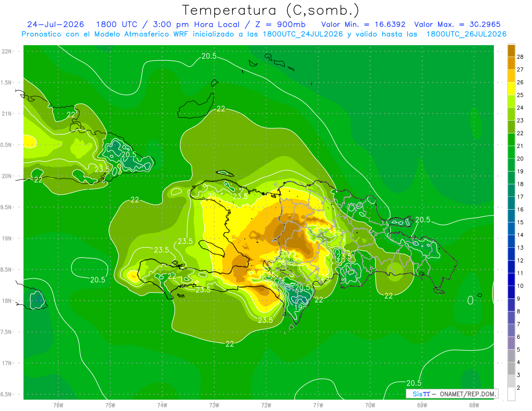Click the "21" value on the color legend

pyautogui.click(x=520, y=146)
